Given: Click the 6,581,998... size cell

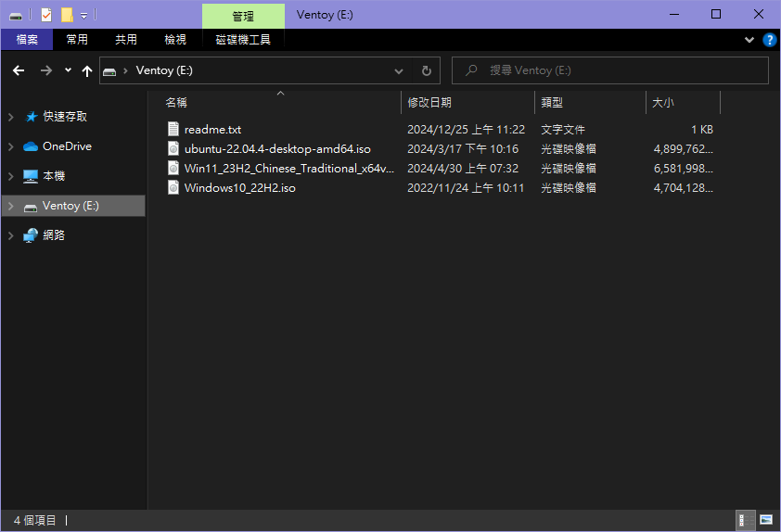Looking at the screenshot, I should [x=684, y=168].
